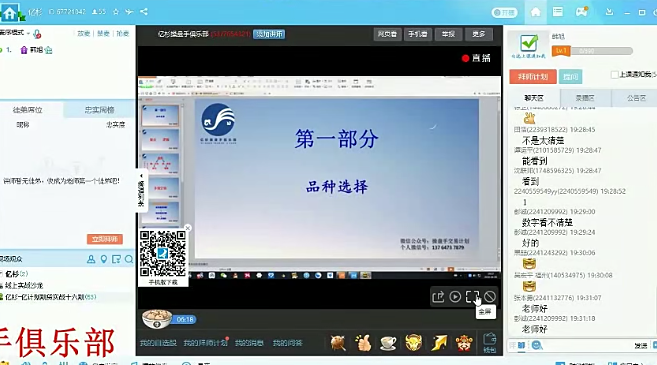Click the member count icon showing 55

(98, 12)
